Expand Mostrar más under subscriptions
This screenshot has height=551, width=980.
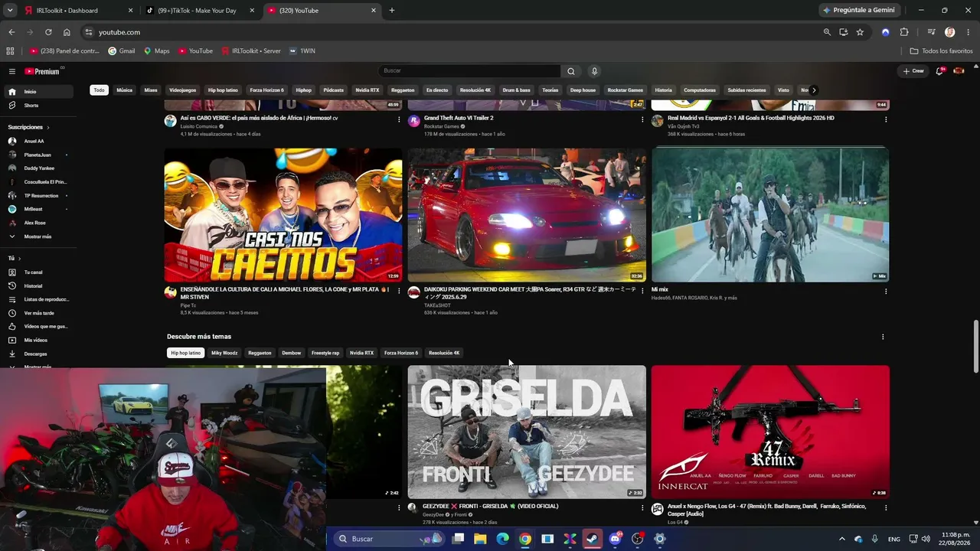[40, 236]
